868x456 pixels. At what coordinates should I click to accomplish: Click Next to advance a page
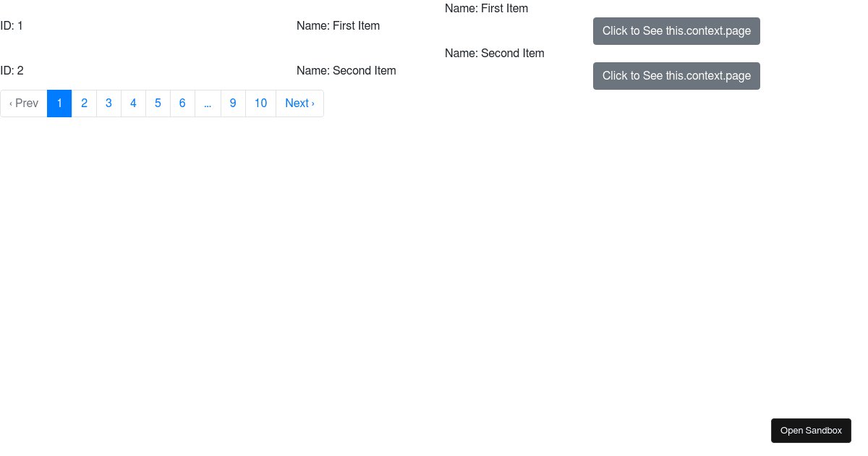tap(299, 103)
